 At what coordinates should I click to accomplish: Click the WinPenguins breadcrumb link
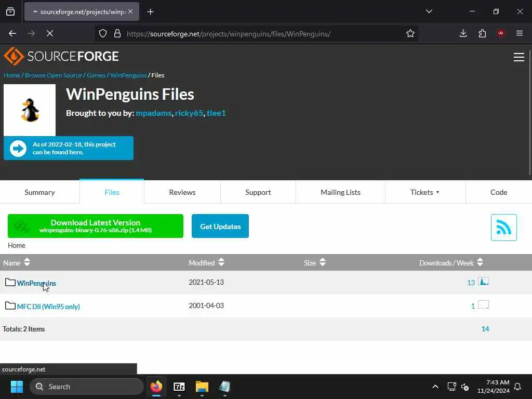pyautogui.click(x=128, y=75)
